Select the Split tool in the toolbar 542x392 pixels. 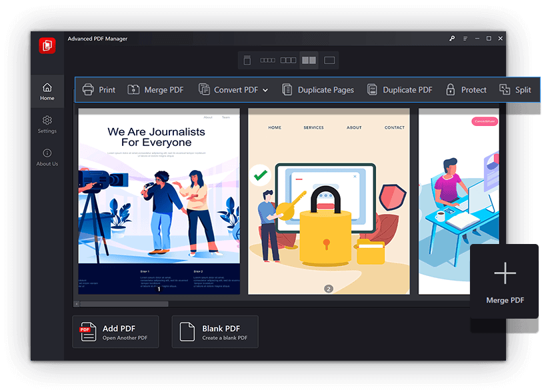tap(515, 90)
